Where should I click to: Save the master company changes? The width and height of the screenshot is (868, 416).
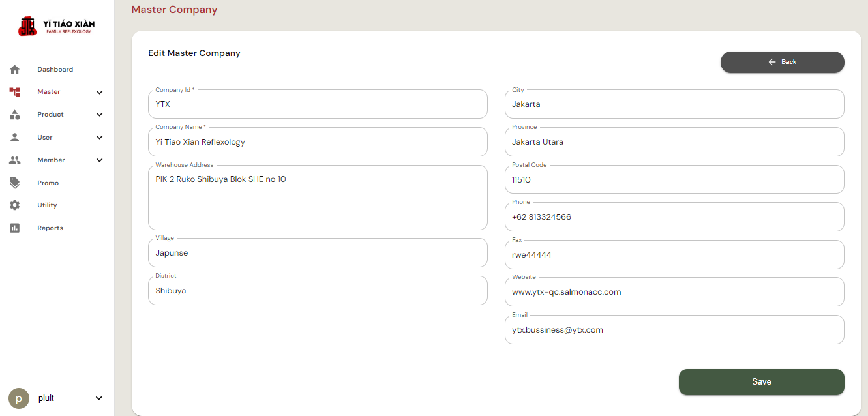pyautogui.click(x=761, y=382)
